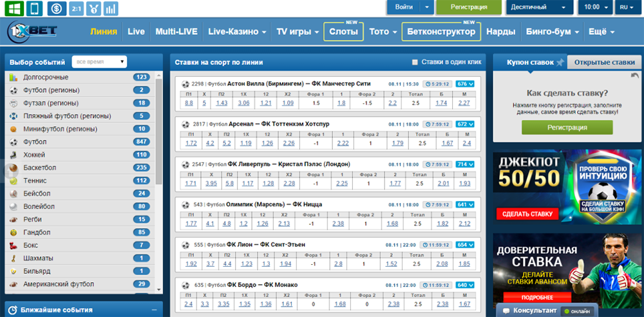The image size is (644, 317).
Task: Open the Десятичный odds format dropdown
Action: [539, 7]
